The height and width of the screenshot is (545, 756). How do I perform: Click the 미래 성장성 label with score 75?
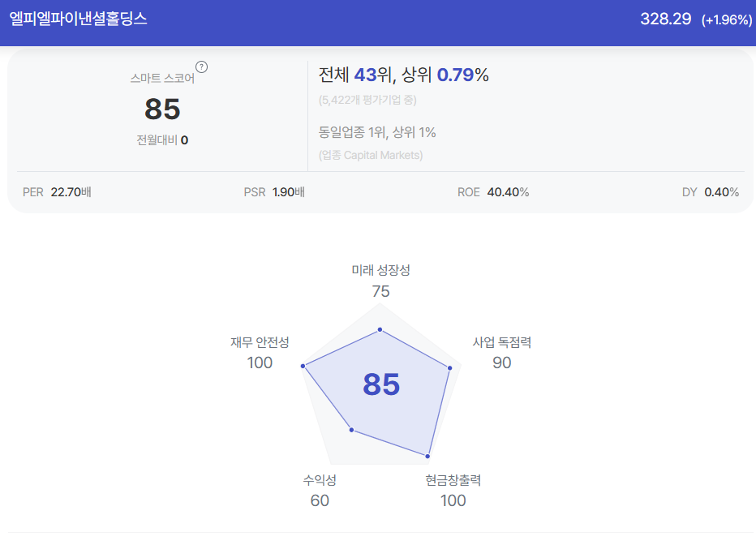point(380,281)
